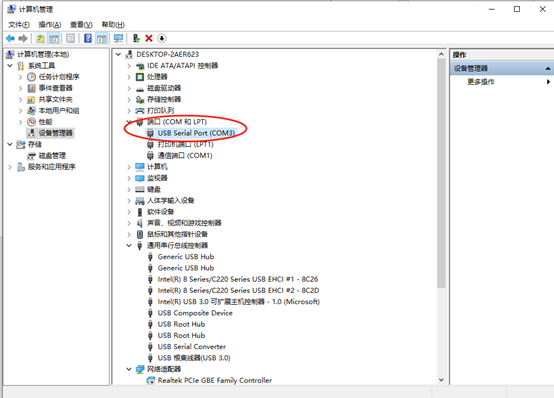The image size is (554, 398).
Task: Select 设备管理器 in left tree
Action: 55,133
